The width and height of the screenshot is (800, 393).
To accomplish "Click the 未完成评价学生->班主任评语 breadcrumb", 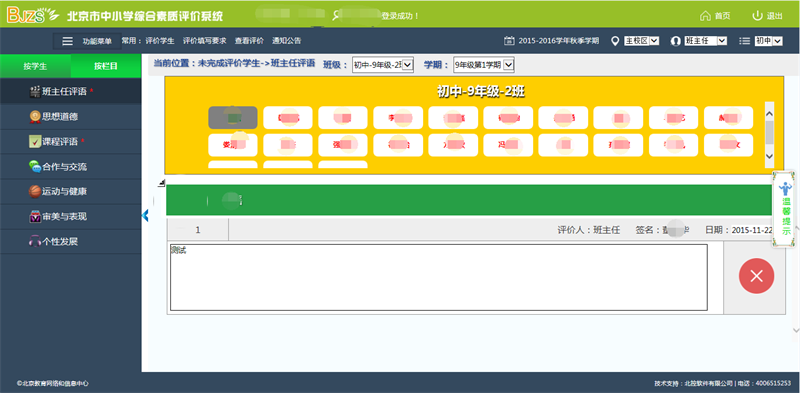I will click(257, 64).
